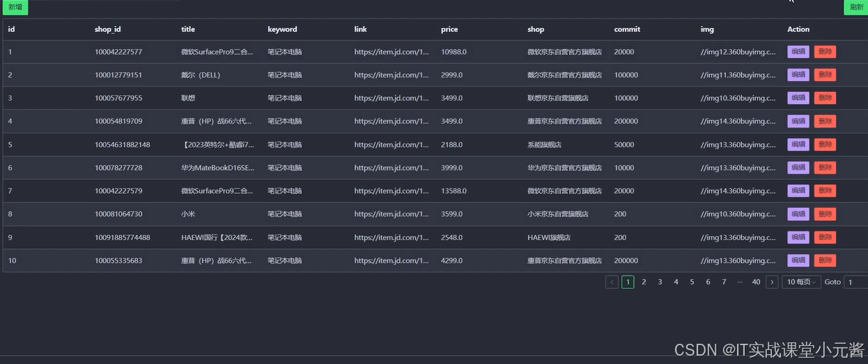Screen dimensions: 868x364
Task: Click the Goto page input field
Action: (x=856, y=282)
